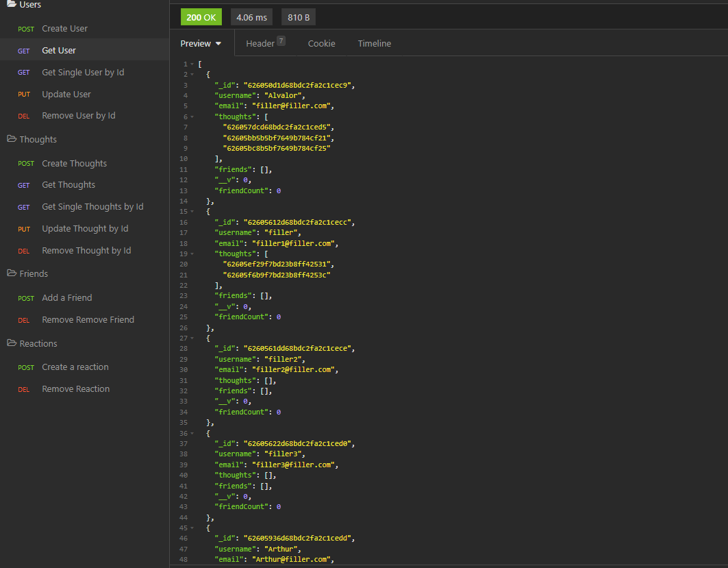This screenshot has width=728, height=568.
Task: Click the id "62605622d68bdc2fa2c1ced0"
Action: point(297,443)
